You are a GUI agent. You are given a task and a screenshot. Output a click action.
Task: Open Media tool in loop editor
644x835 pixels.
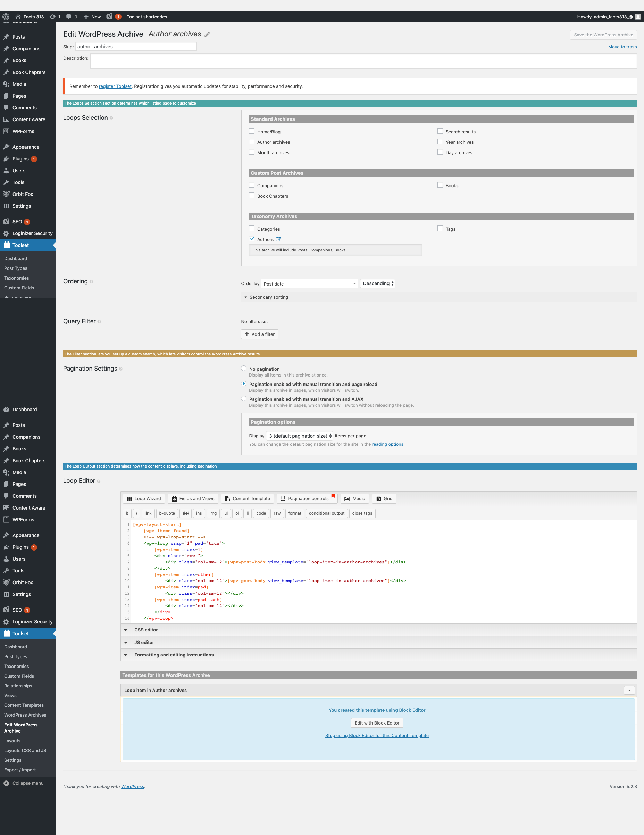tap(355, 498)
